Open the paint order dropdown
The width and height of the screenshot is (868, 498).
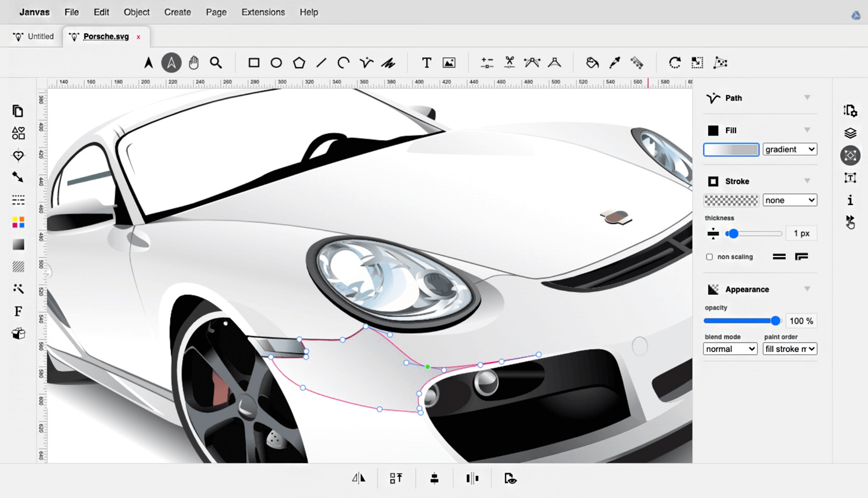pos(790,349)
